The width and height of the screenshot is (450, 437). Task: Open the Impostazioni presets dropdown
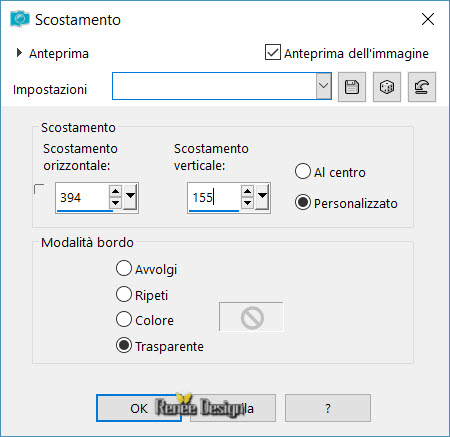click(x=323, y=86)
